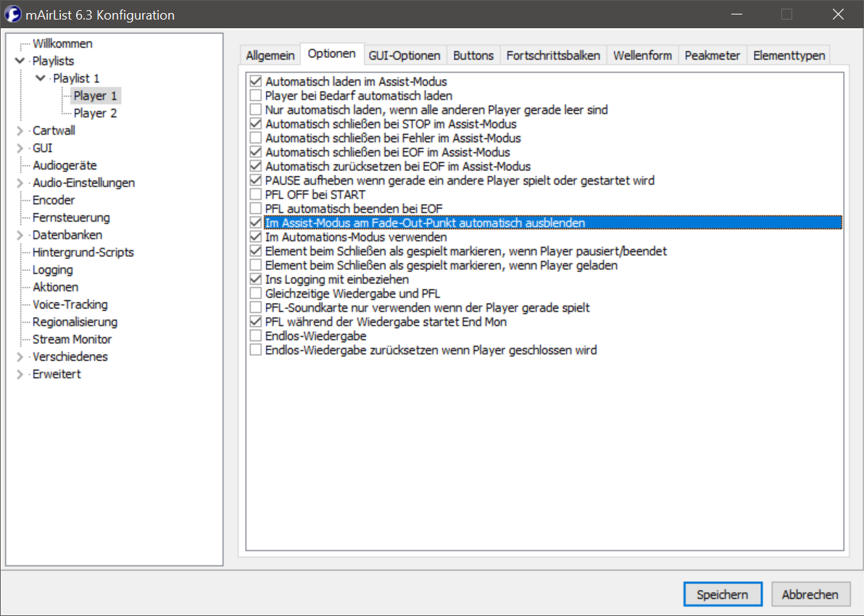Uncheck 'Automatisch laden im Assist-Modus'

click(x=255, y=82)
